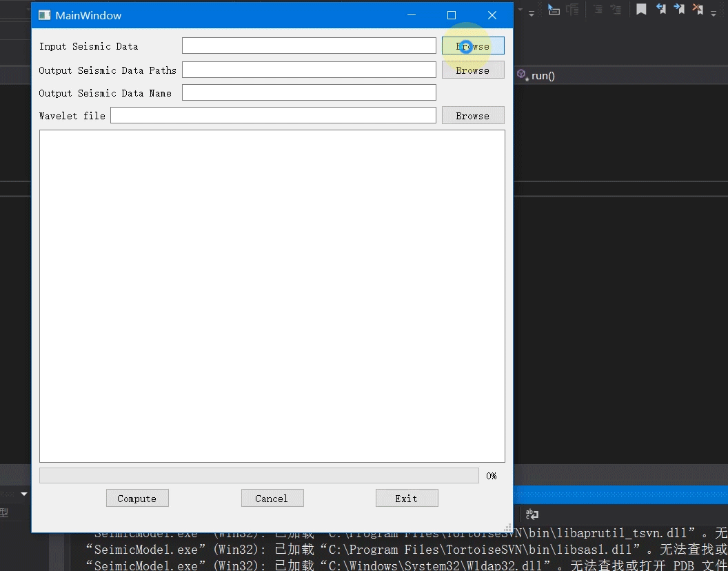The image size is (728, 571).
Task: Focus the Output Seismic Data Name field
Action: (309, 92)
